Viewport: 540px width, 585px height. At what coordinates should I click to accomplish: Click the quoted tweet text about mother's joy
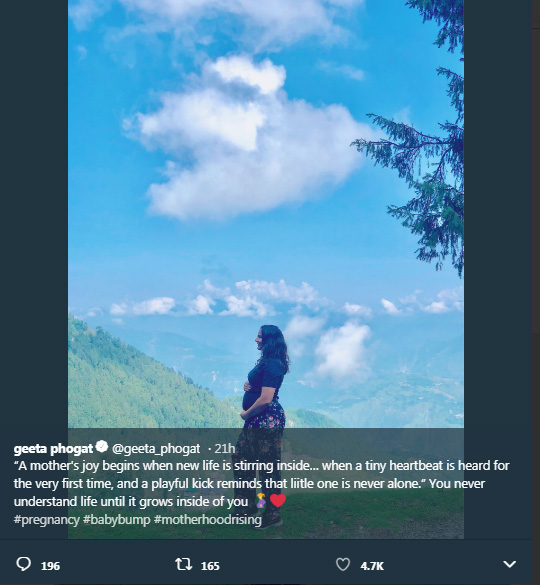pyautogui.click(x=261, y=484)
